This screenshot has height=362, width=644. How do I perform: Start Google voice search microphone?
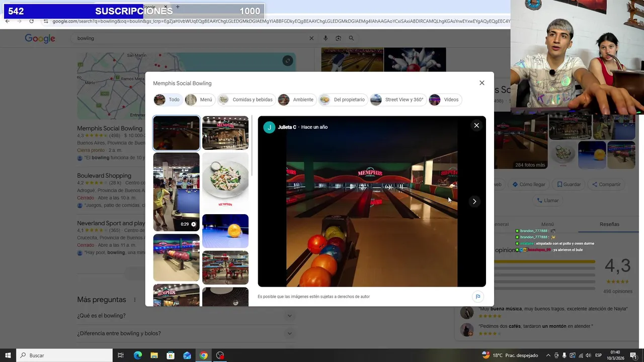326,38
